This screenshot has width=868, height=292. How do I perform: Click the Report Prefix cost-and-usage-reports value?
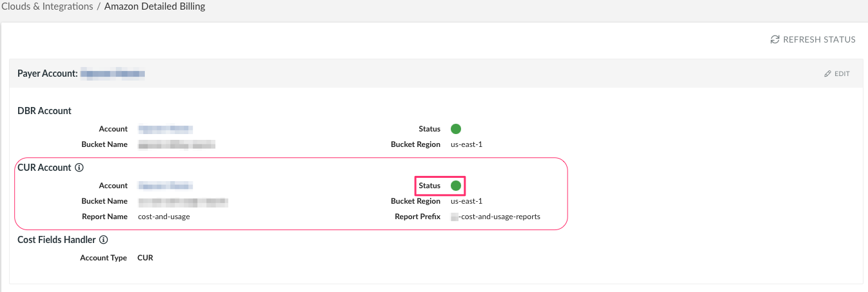coord(495,217)
